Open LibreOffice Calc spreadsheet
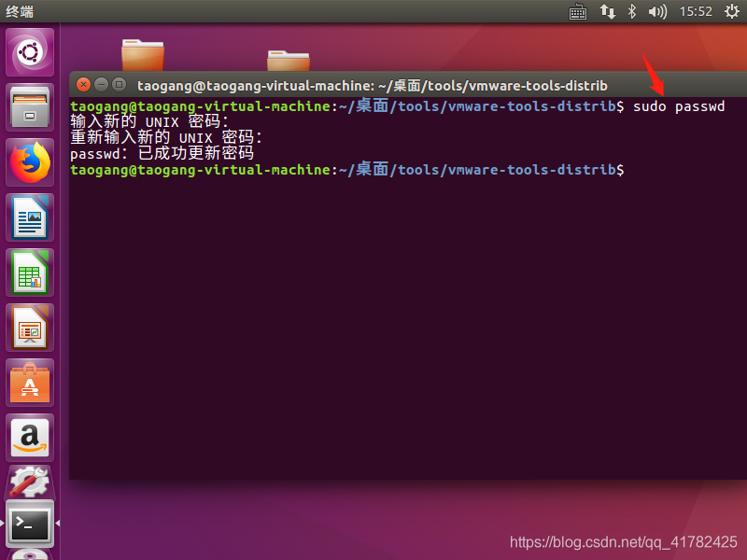This screenshot has width=747, height=560. 30,273
